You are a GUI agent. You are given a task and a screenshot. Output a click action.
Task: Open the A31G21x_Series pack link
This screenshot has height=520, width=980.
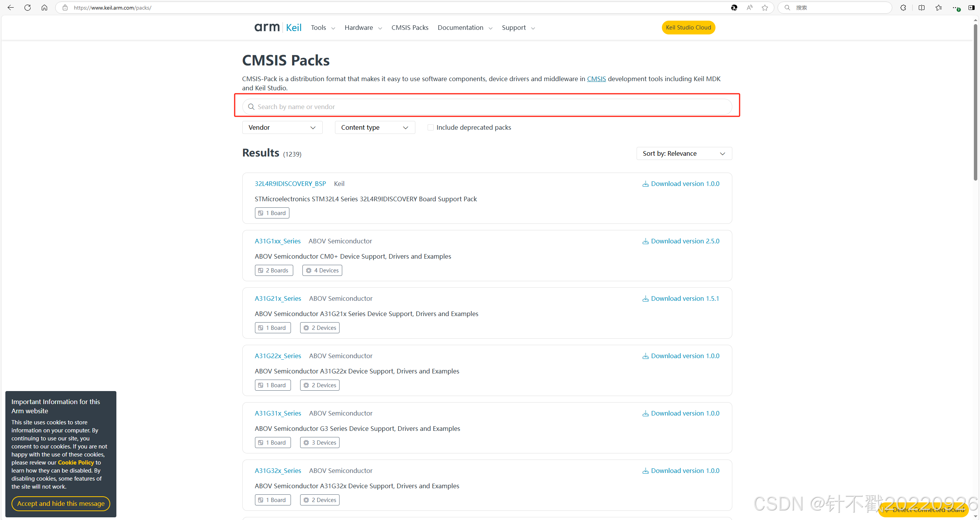pyautogui.click(x=278, y=298)
